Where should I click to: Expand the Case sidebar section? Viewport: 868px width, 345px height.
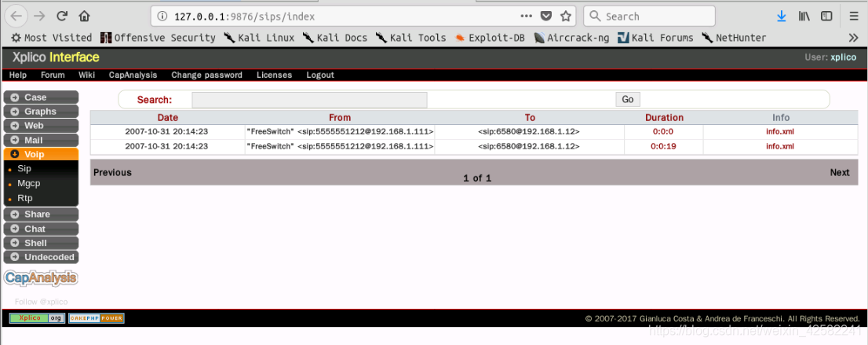41,97
